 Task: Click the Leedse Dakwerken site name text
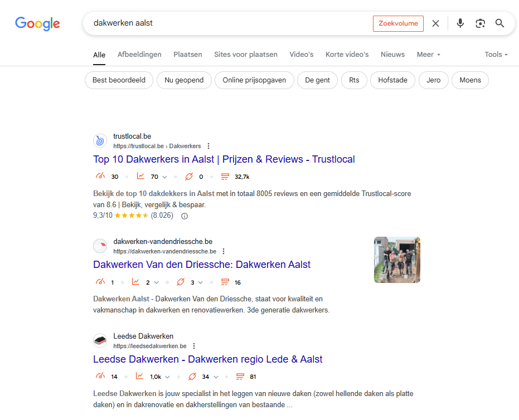click(x=143, y=336)
